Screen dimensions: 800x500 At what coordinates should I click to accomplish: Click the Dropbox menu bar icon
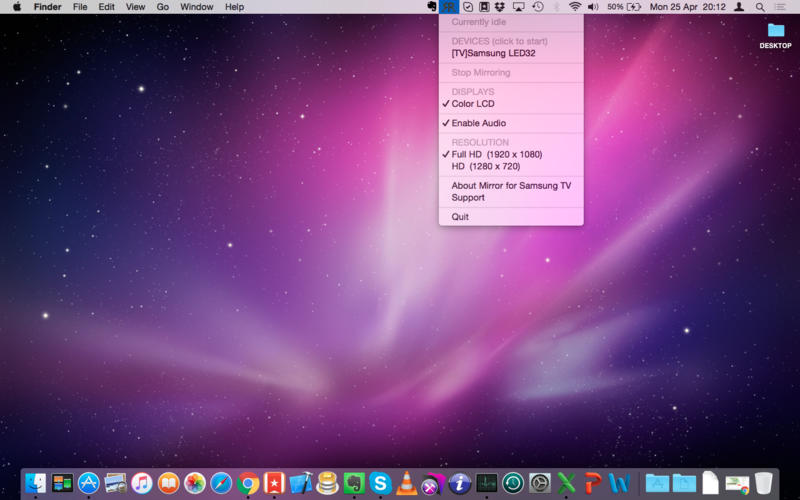click(x=499, y=7)
